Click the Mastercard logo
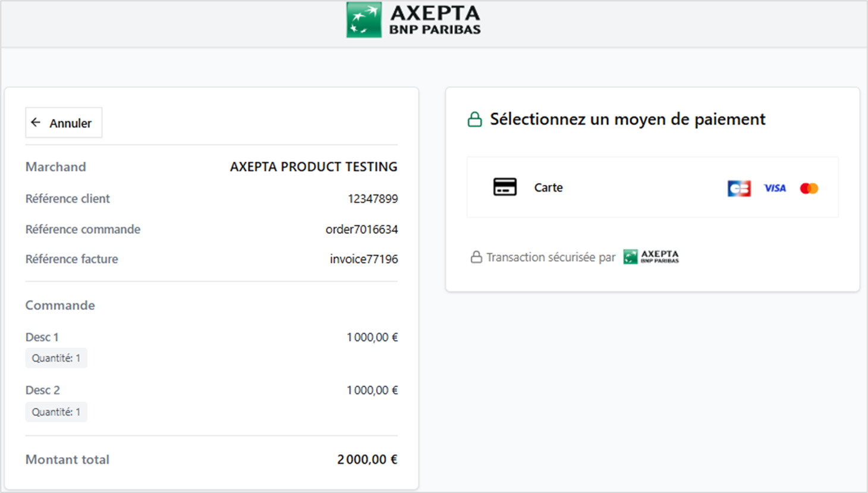This screenshot has width=868, height=493. [809, 189]
